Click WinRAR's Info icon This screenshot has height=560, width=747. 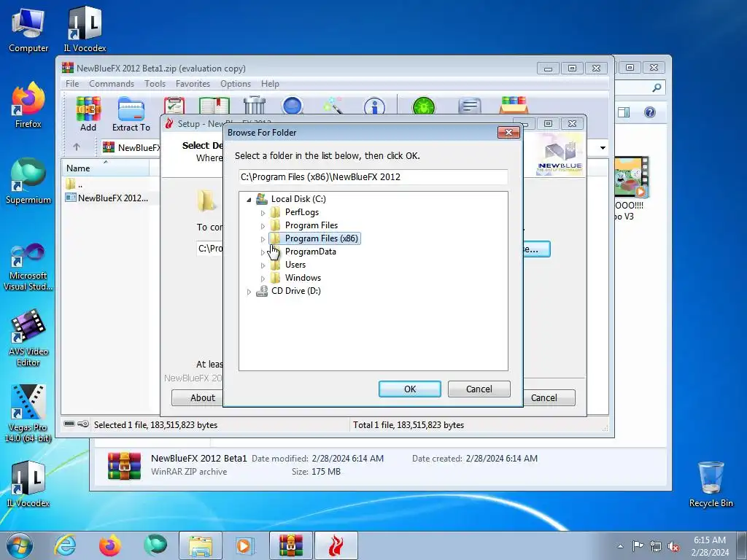tap(374, 106)
